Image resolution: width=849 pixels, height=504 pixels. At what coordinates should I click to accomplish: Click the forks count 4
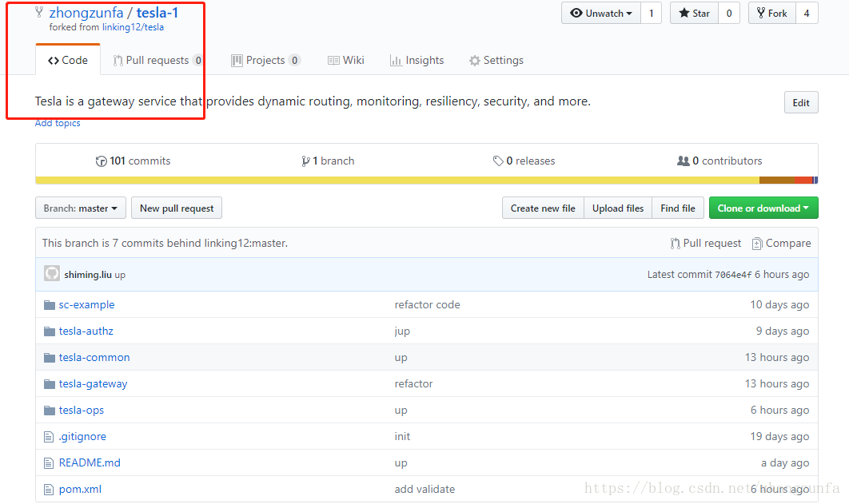(807, 13)
